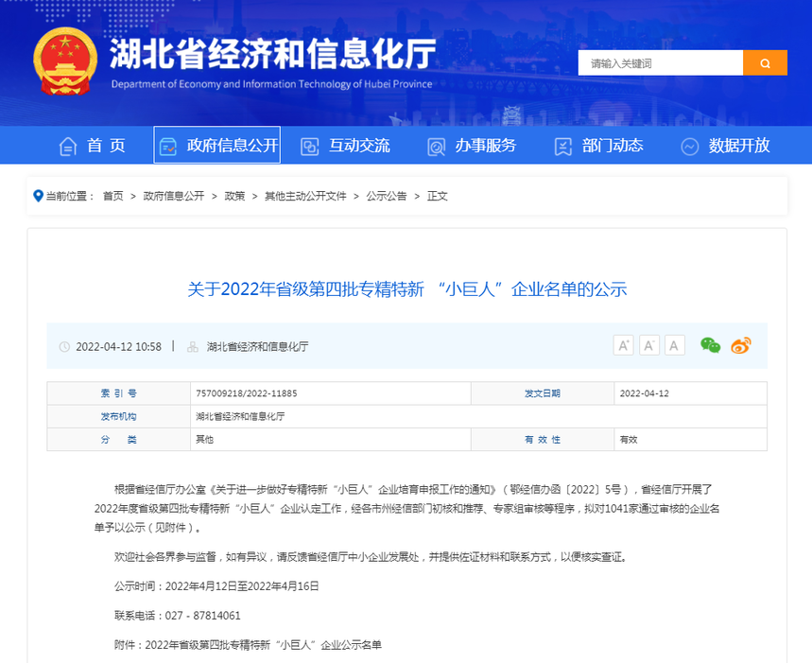This screenshot has height=663, width=812.
Task: Click the organization icon beside 湖北省经济和信息化厅
Action: (193, 346)
